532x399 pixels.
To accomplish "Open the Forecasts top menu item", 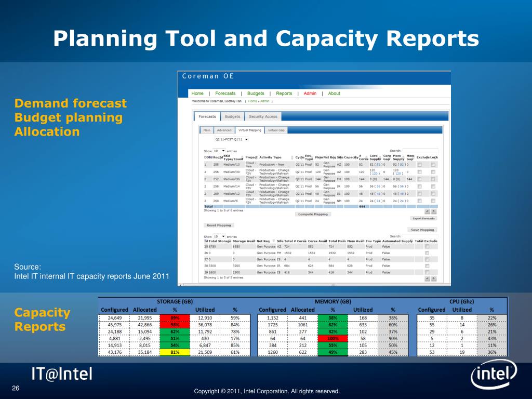I will (225, 94).
